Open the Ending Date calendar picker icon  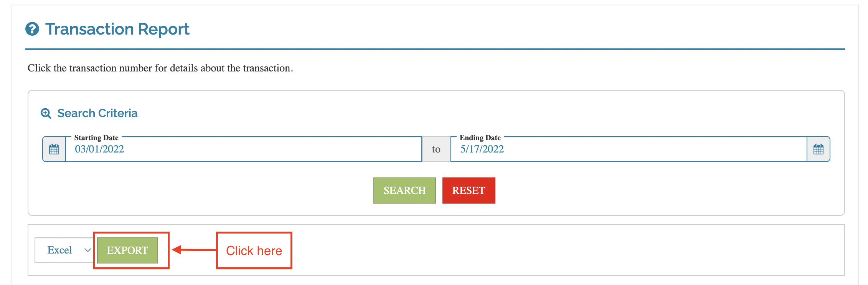click(x=818, y=149)
